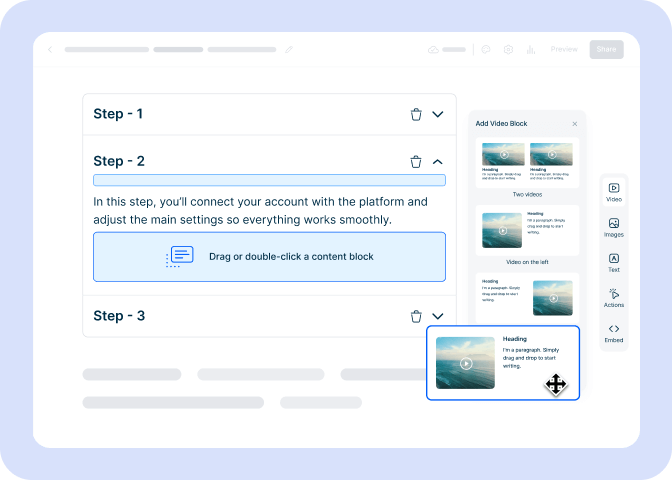Select the Text blocks sidebar tool
The image size is (672, 480).
(x=614, y=263)
